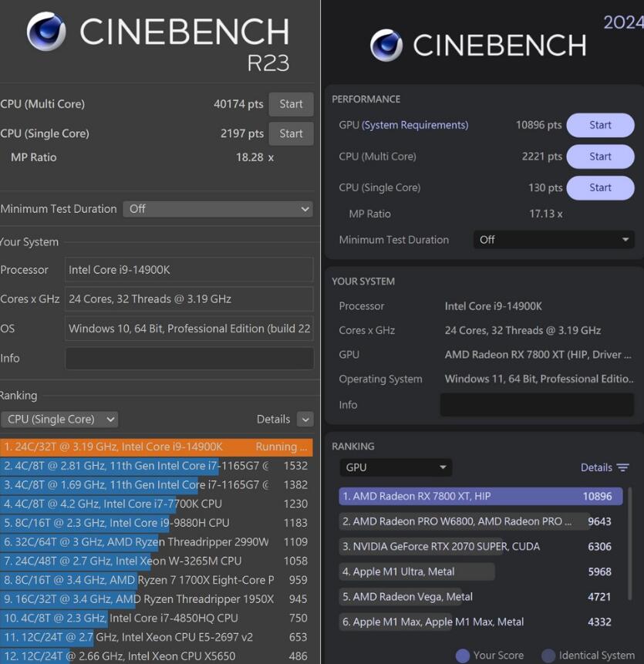644x664 pixels.
Task: Open the GPU ranking type dropdown
Action: point(396,467)
